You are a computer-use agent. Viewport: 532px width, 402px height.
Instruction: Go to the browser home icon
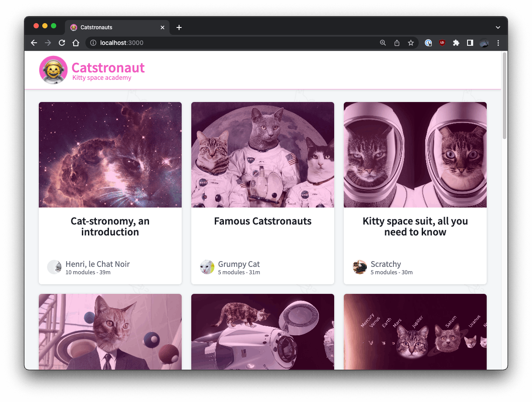76,43
